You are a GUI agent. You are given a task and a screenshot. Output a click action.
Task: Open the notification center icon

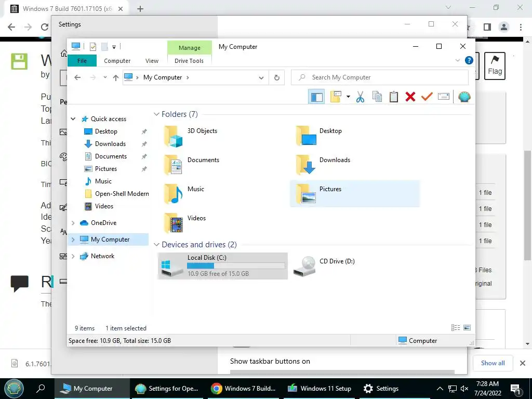click(x=516, y=389)
